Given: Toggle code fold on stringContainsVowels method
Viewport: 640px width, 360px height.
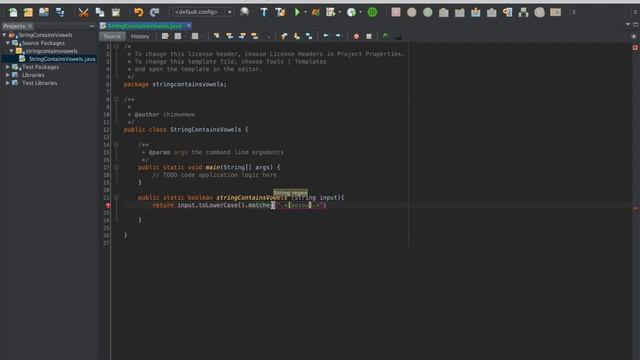Looking at the screenshot, I should pos(116,198).
